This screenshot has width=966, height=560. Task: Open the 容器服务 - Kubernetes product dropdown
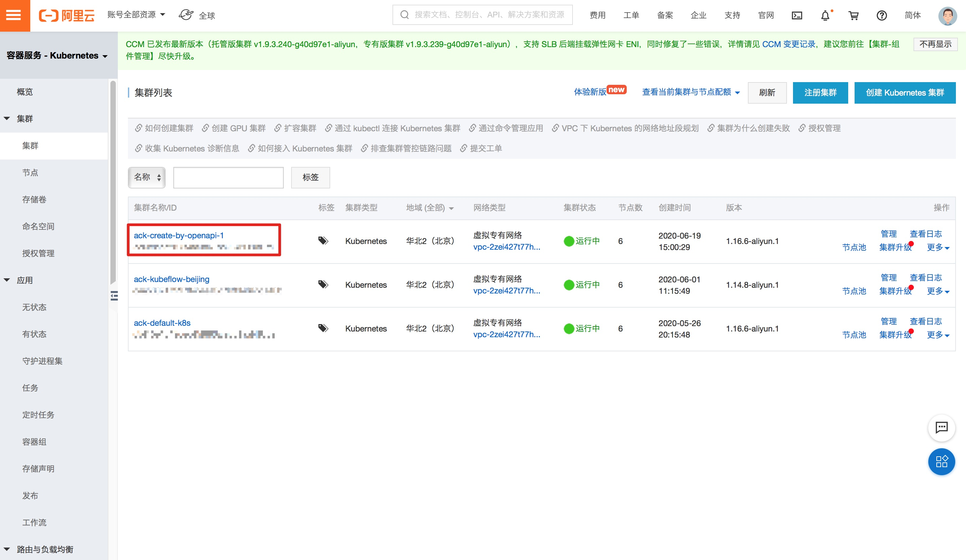point(57,56)
